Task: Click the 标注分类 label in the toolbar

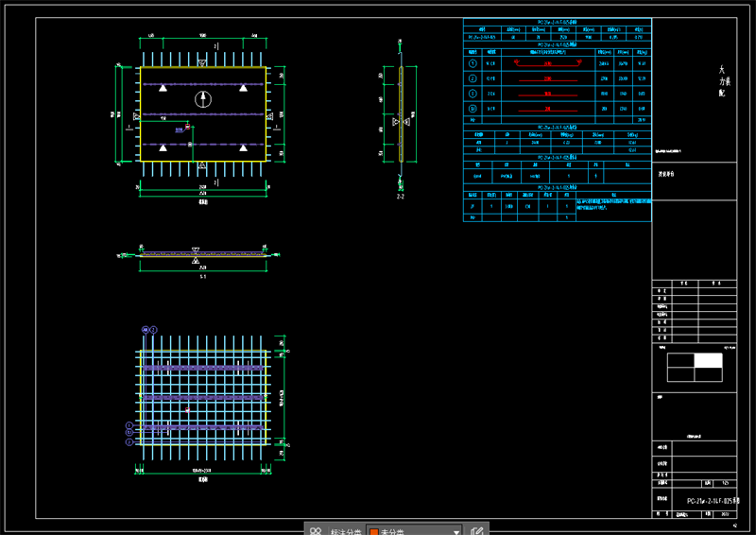Action: point(346,531)
